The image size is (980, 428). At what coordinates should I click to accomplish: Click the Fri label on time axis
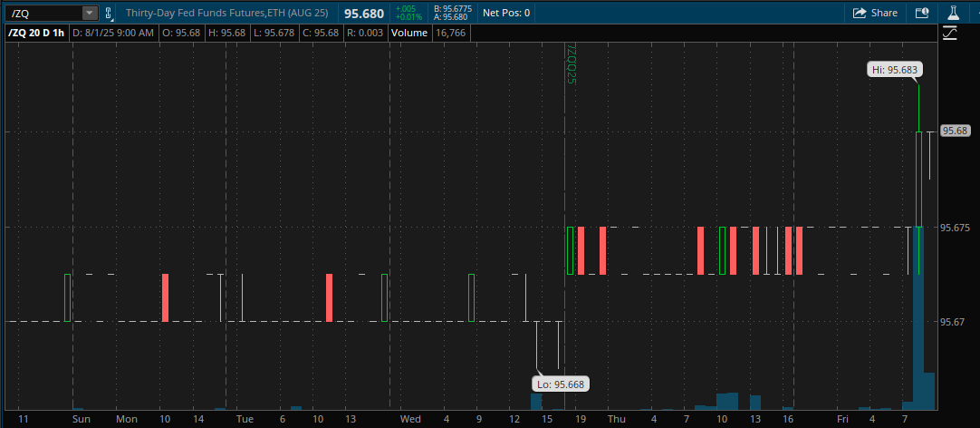pos(842,419)
